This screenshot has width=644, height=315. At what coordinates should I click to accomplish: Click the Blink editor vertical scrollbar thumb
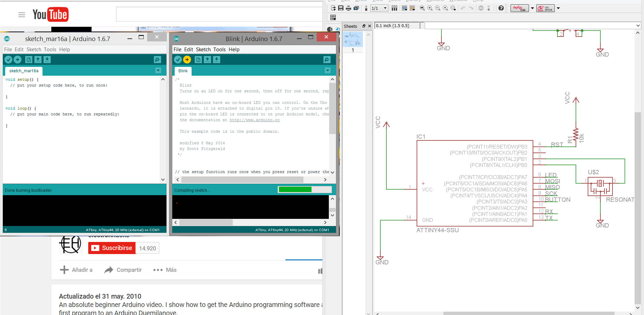point(332,109)
